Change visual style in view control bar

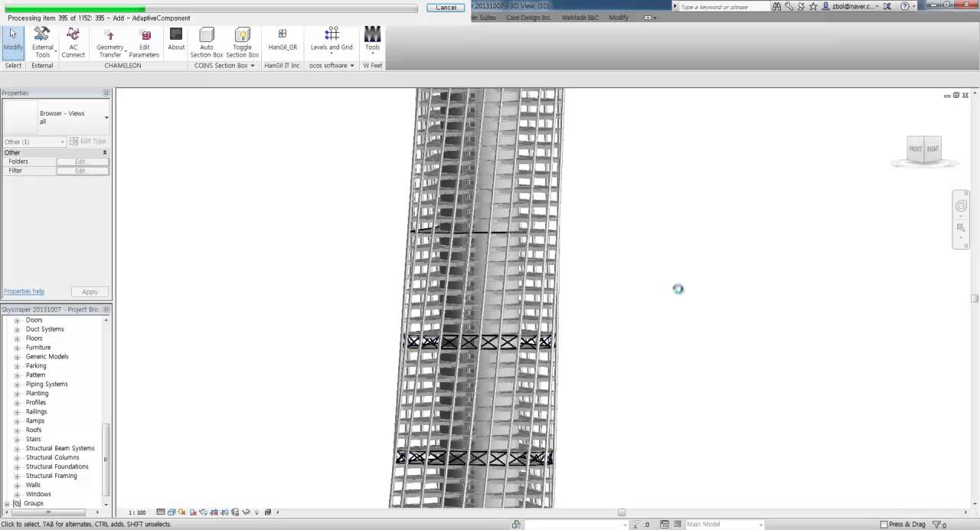(171, 512)
